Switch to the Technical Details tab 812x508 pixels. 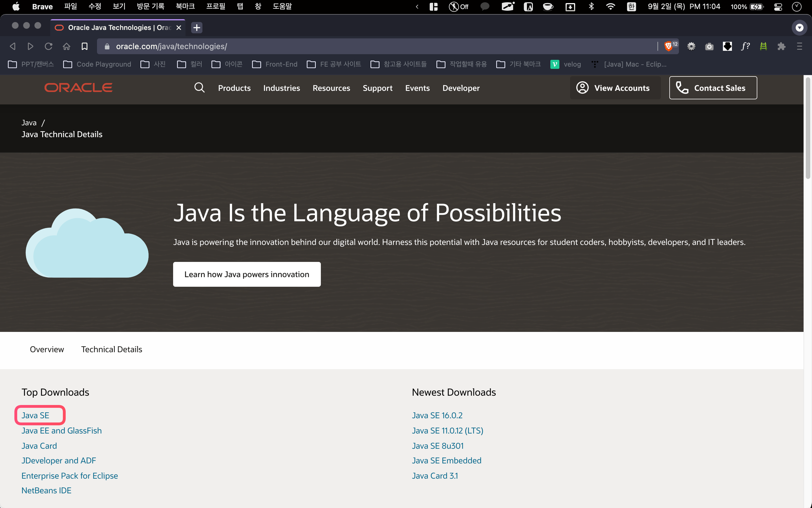(x=112, y=349)
